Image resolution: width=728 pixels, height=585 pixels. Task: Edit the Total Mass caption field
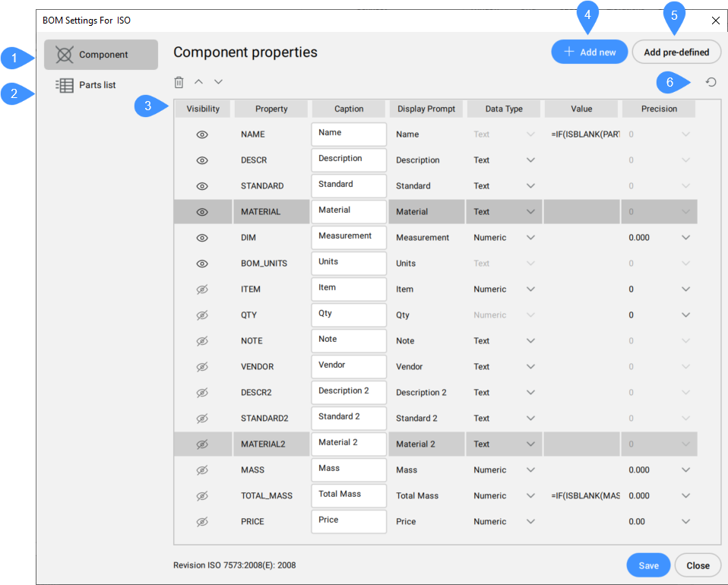[x=349, y=496]
